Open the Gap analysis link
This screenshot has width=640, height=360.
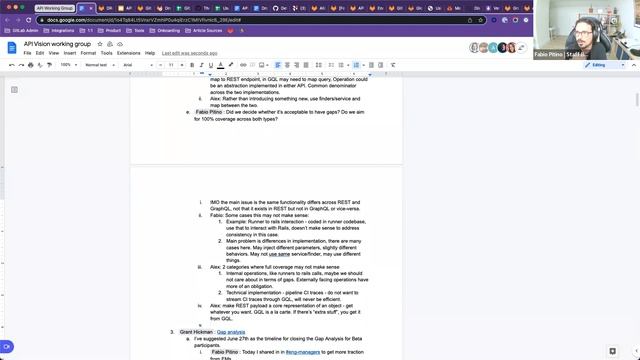click(231, 332)
